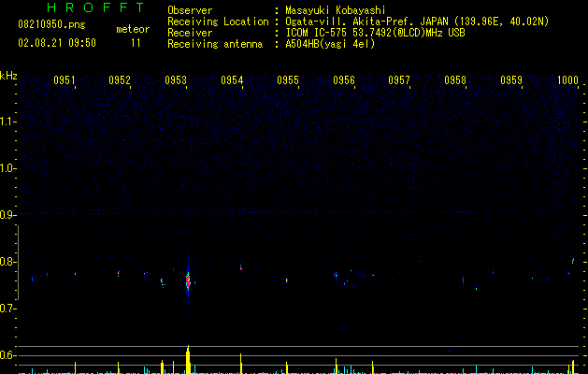The image size is (588, 374).
Task: Click the meteor echo near the 0954 marker
Action: click(241, 267)
